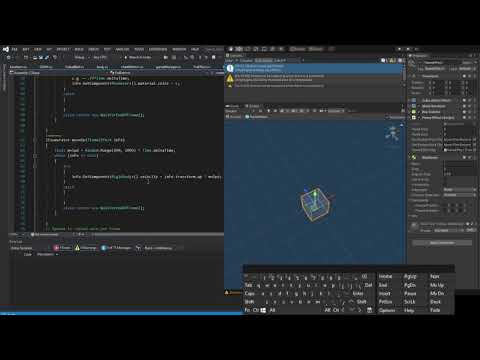Screen dimensions: 480x360
Task: Click the Mass field in Rigidbody
Action: pos(460,164)
